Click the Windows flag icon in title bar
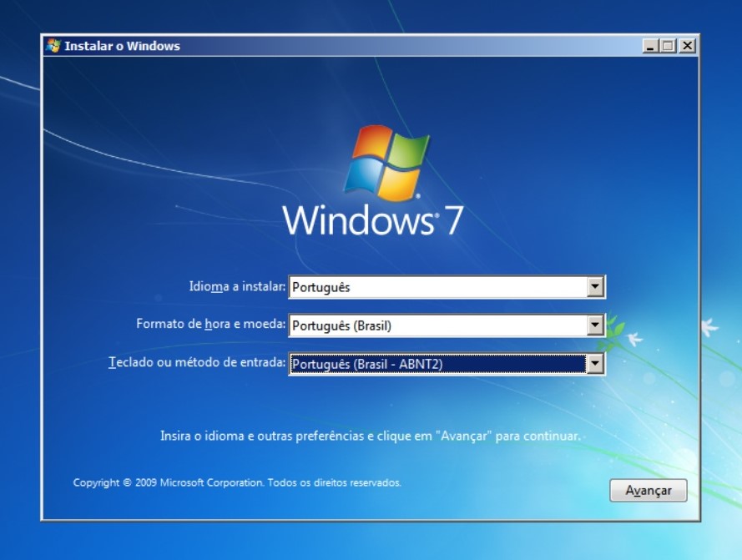742x560 pixels. (x=53, y=46)
